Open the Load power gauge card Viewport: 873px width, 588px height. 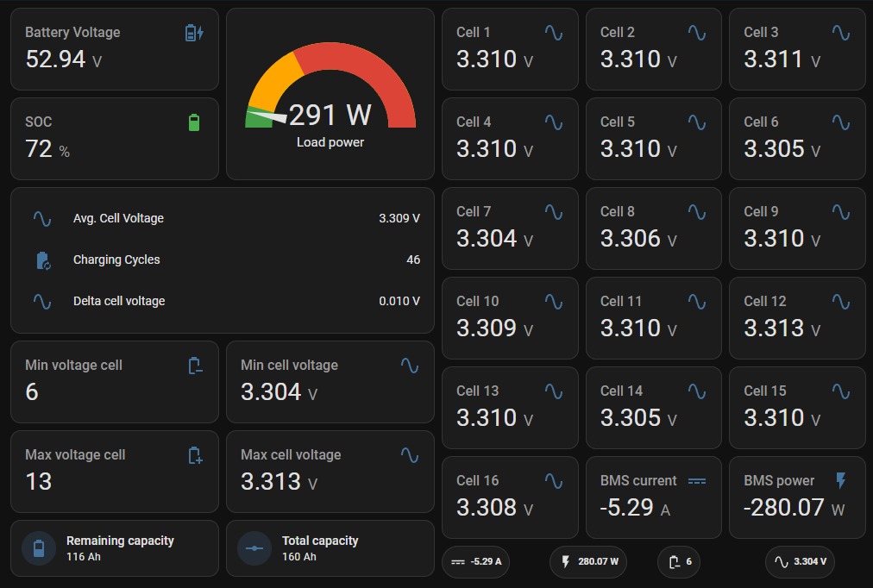330,94
